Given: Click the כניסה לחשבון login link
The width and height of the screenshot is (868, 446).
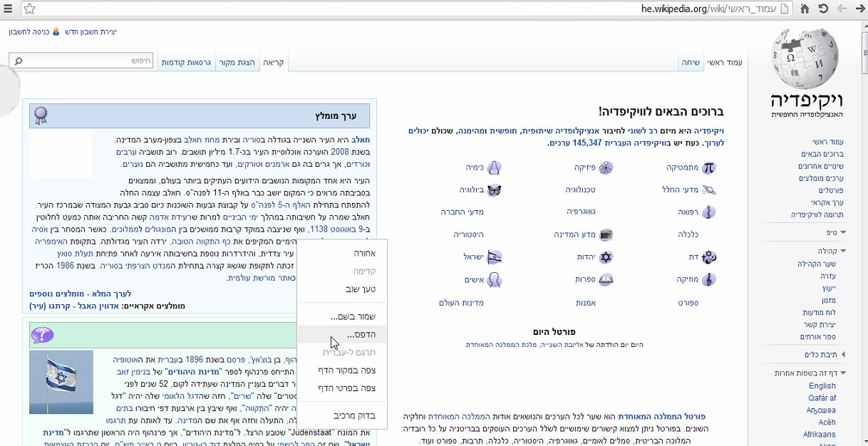Looking at the screenshot, I should coord(29,32).
